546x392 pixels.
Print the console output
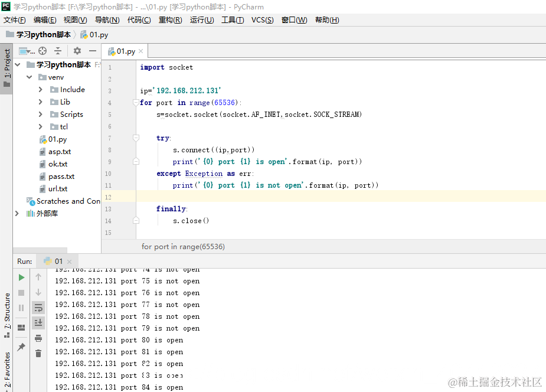pos(38,338)
